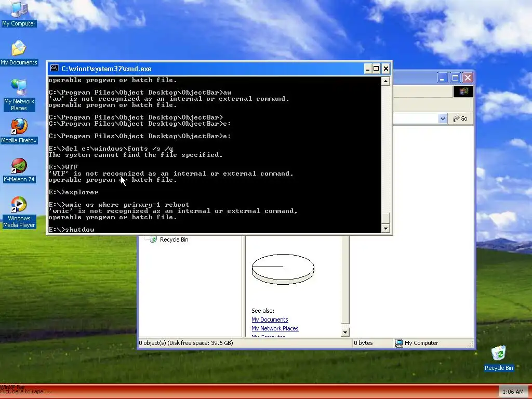The width and height of the screenshot is (532, 399).
Task: Maximize the cmd.exe window
Action: coord(376,69)
